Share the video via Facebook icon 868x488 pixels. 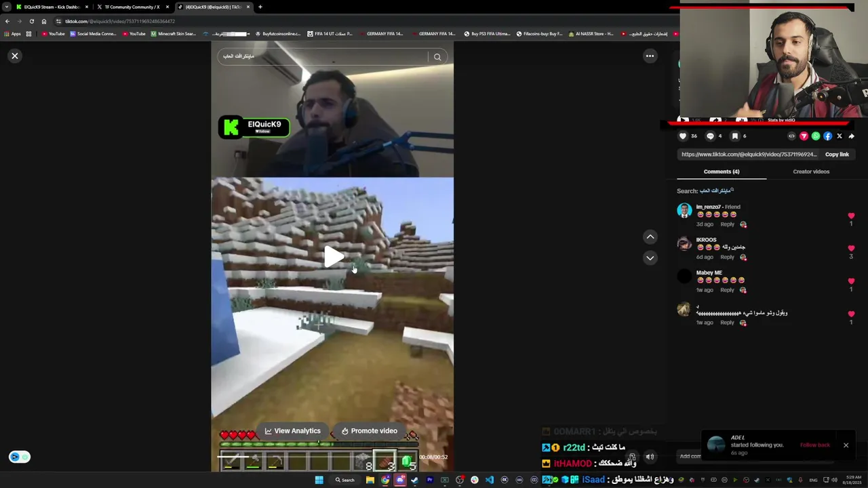coord(827,136)
